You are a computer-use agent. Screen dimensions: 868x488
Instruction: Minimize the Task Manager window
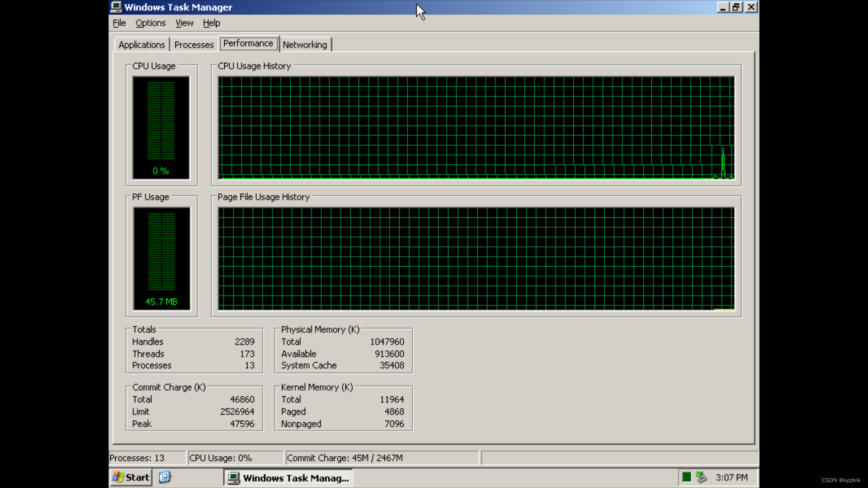click(x=722, y=7)
